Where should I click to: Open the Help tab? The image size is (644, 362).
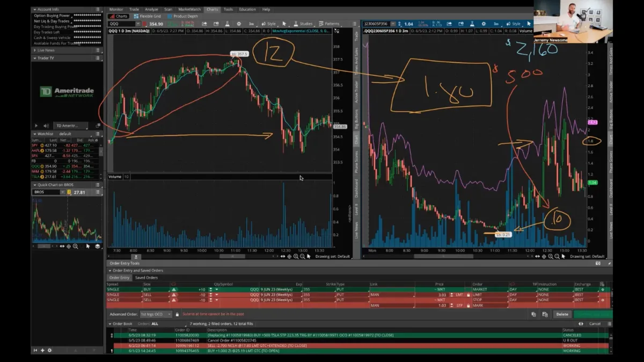pos(266,9)
